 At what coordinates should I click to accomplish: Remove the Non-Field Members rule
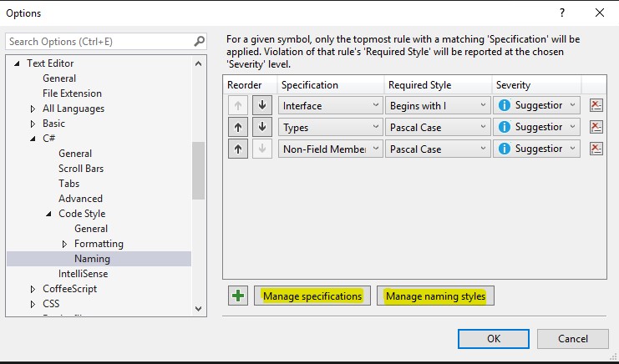tap(596, 149)
